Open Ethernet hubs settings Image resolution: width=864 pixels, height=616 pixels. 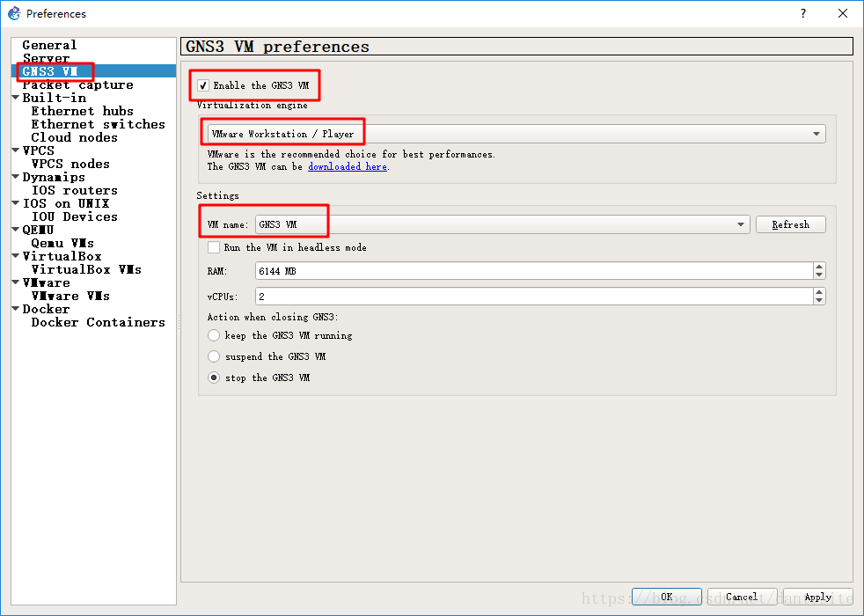[x=82, y=111]
